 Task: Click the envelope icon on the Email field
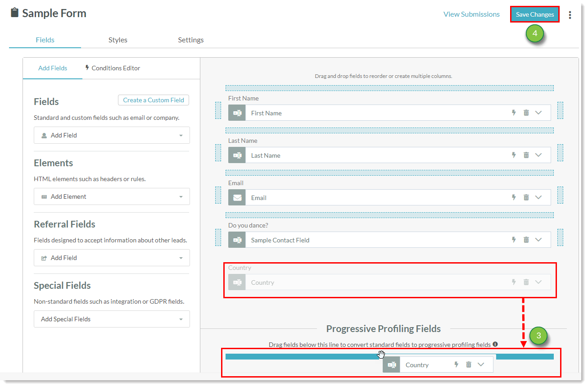coord(237,197)
